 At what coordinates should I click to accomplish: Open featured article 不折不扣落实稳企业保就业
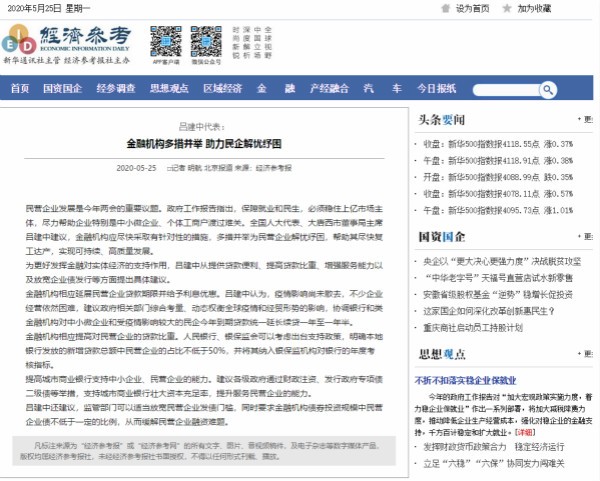coord(465,380)
